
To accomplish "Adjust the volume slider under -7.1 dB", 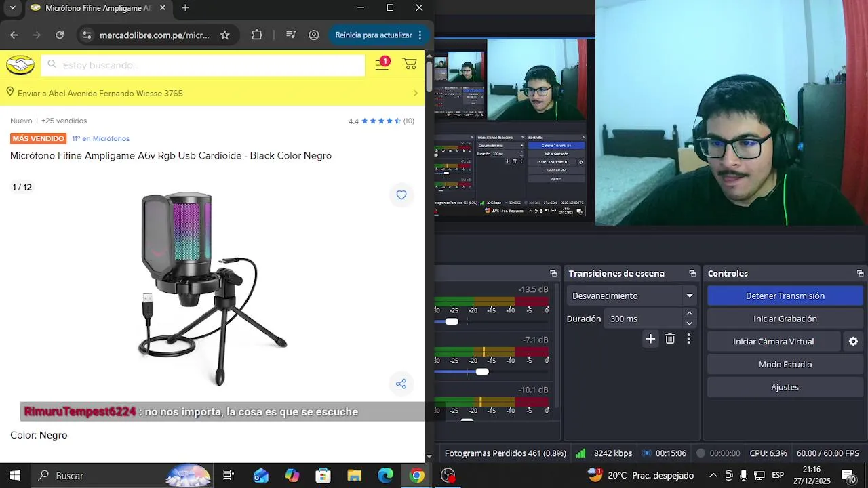I will [482, 371].
